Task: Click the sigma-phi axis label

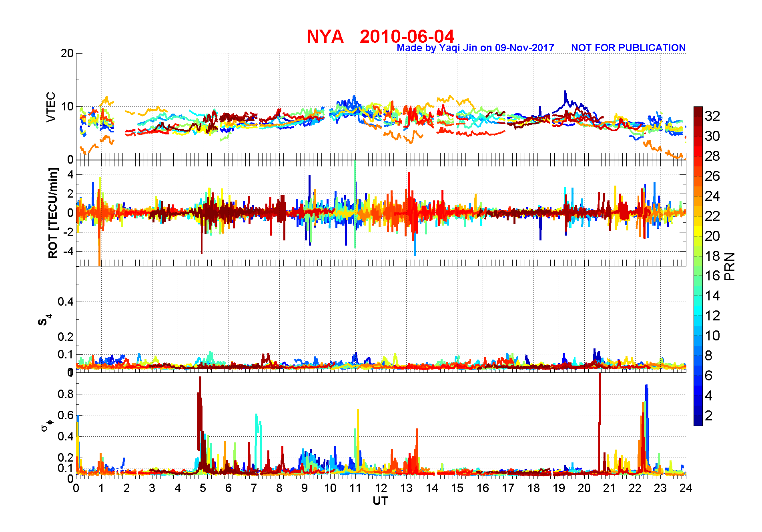Action: point(46,425)
